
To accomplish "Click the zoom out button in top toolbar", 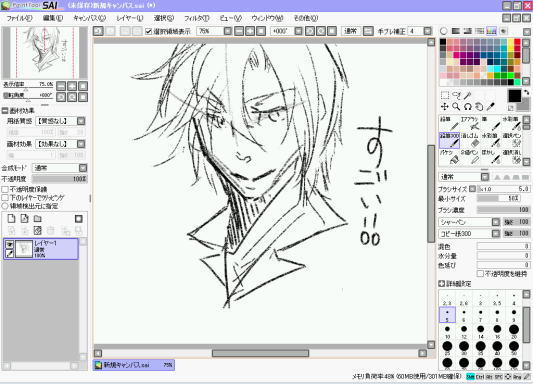I will pos(239,31).
